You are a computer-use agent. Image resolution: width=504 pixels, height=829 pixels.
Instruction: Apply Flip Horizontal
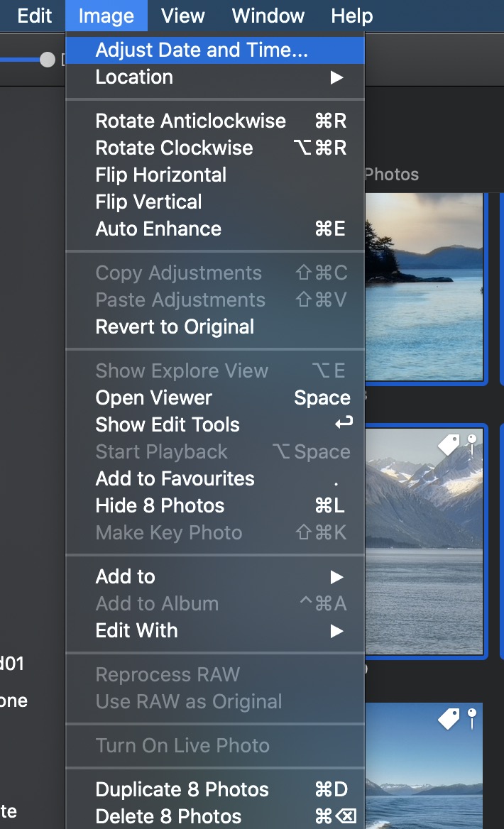click(x=161, y=175)
